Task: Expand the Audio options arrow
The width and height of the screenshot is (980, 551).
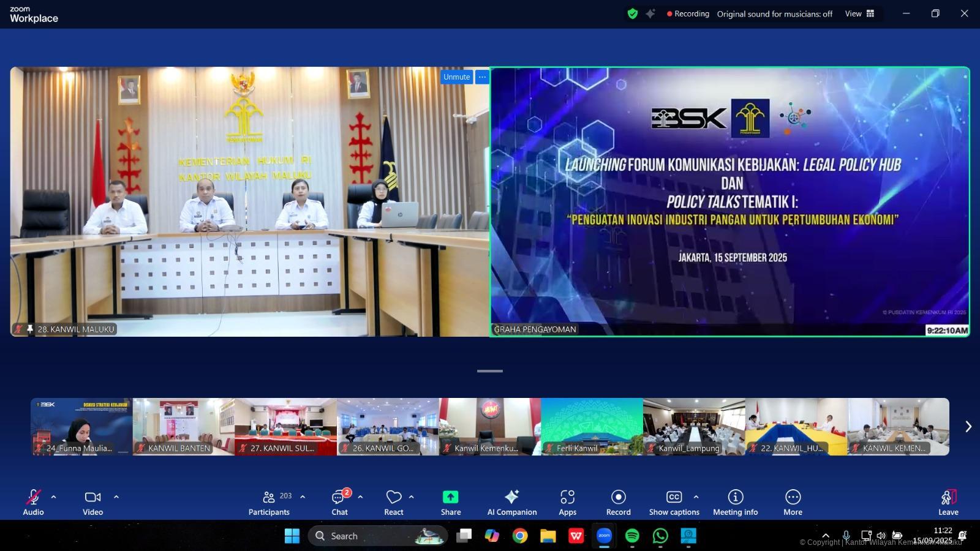Action: pyautogui.click(x=54, y=497)
